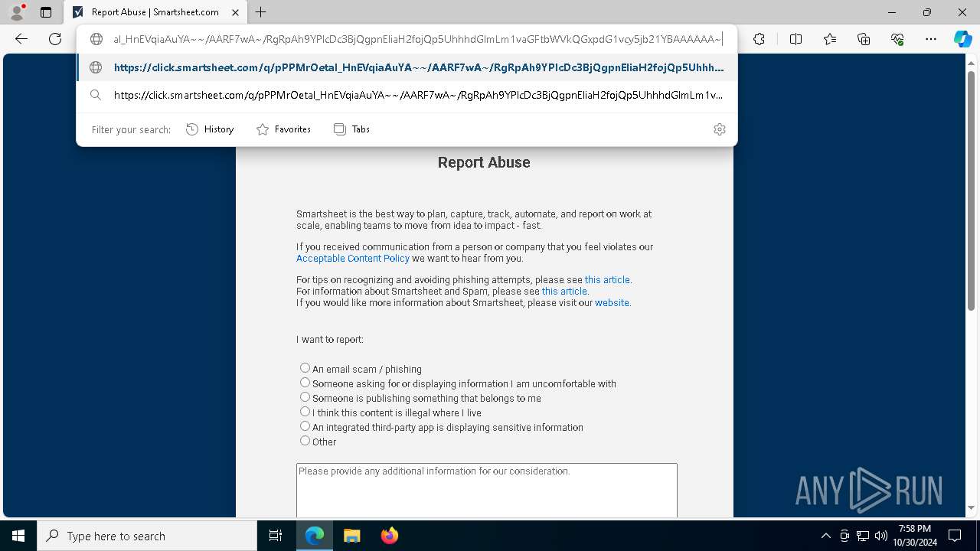The height and width of the screenshot is (551, 980).
Task: Open the Copilot sidebar icon
Action: (x=962, y=39)
